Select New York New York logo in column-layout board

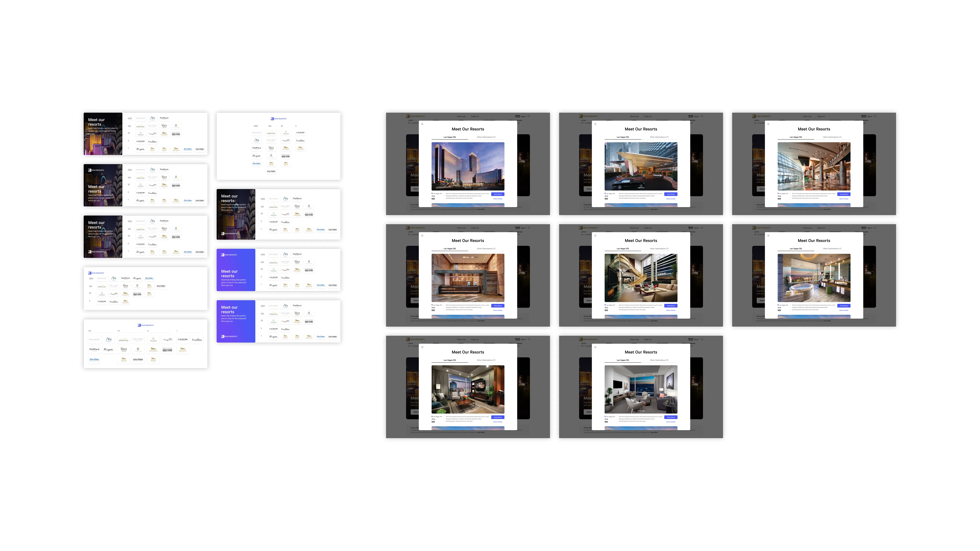point(286,156)
